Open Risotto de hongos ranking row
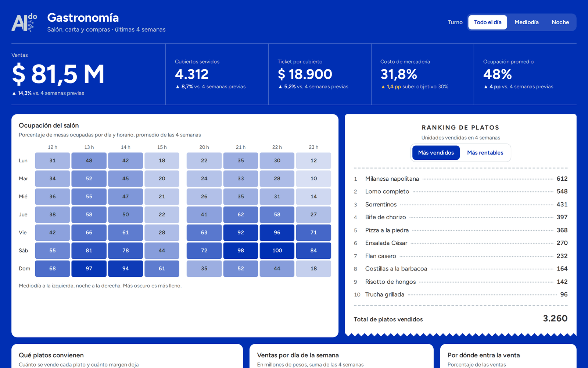This screenshot has height=368, width=588. pos(460,282)
